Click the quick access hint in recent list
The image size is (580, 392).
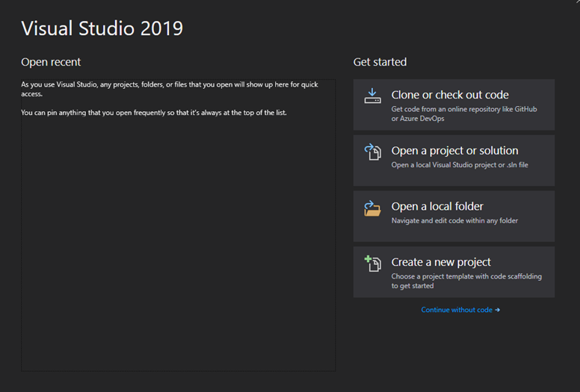(x=169, y=89)
